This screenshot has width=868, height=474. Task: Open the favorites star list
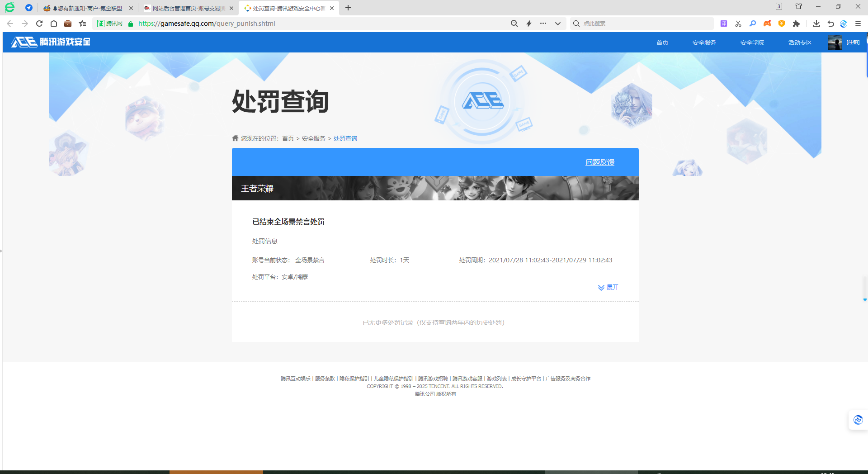[82, 24]
